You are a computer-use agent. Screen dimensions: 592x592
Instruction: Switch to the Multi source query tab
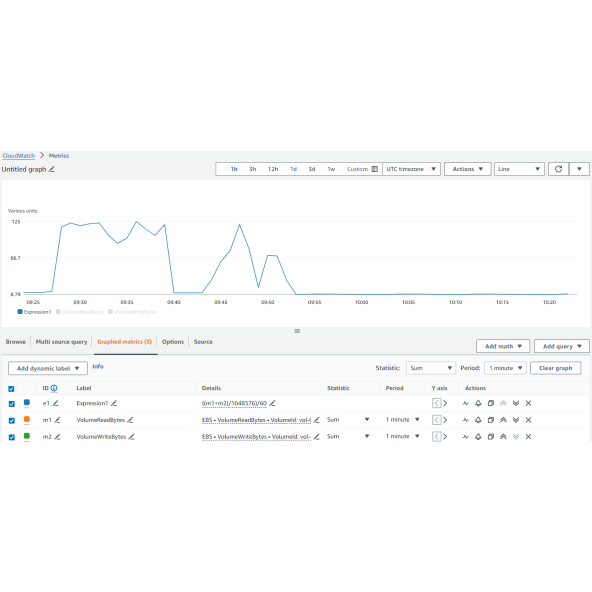pos(61,342)
